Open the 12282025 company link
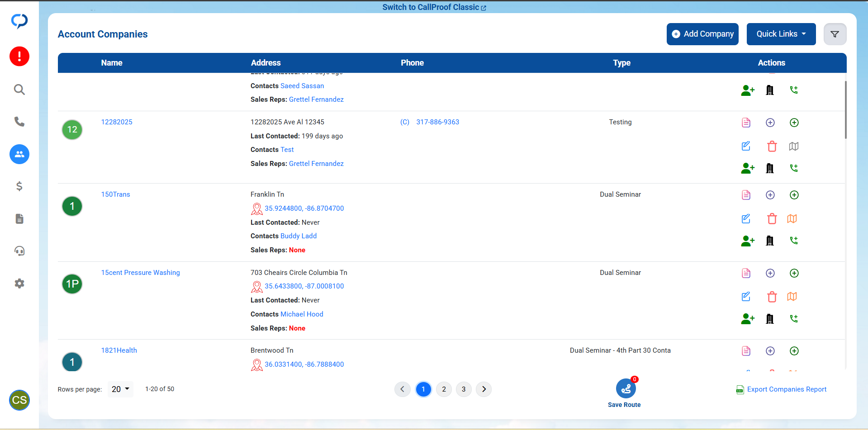This screenshot has width=868, height=430. (117, 122)
